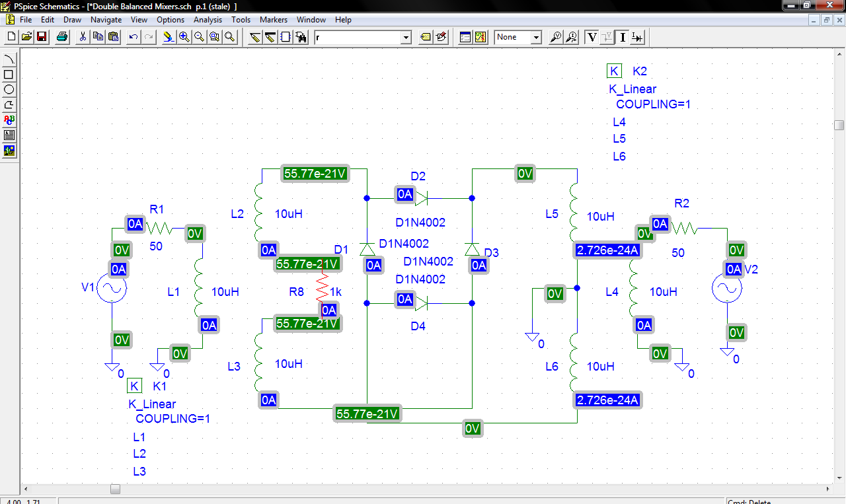846x504 pixels.
Task: Zoom to fit page icon
Action: click(229, 37)
